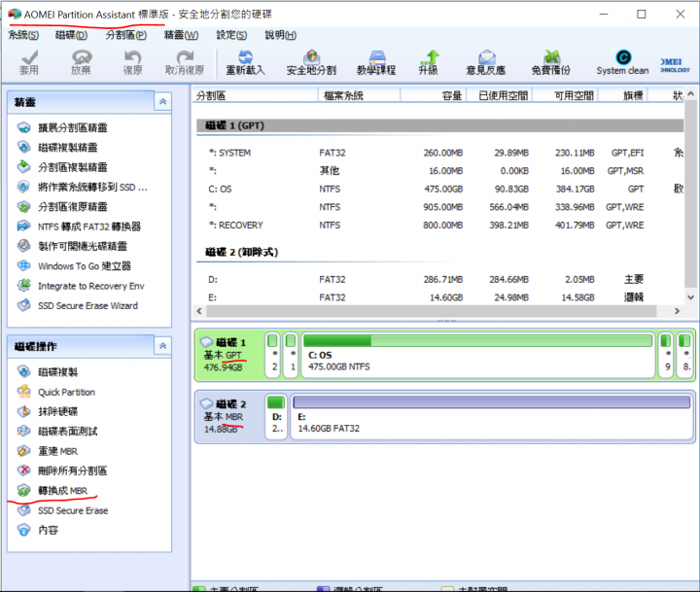
Task: Select 磁碟 1 基本 GPT disk block
Action: click(x=229, y=355)
